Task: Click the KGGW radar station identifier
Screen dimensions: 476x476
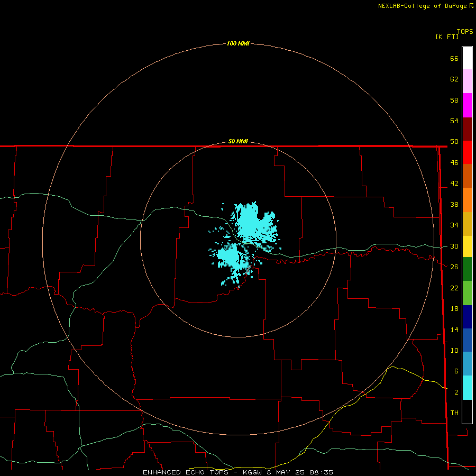Action: (252, 472)
